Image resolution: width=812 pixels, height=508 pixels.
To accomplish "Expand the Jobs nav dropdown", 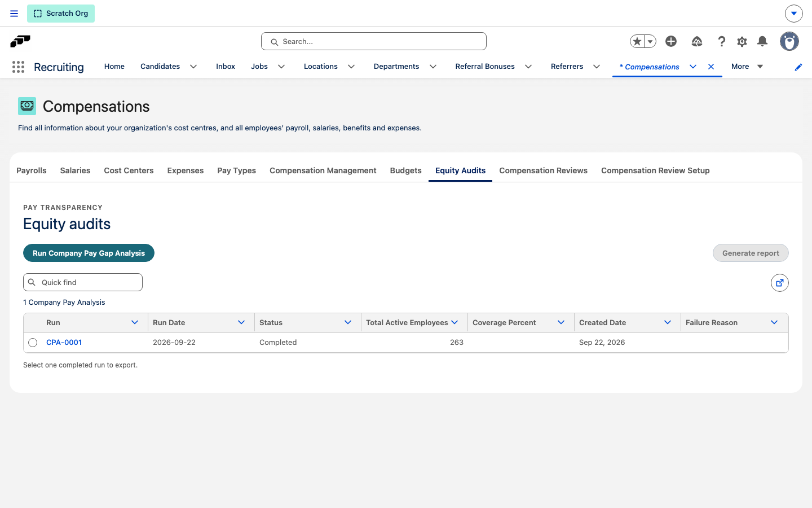I will click(x=281, y=67).
